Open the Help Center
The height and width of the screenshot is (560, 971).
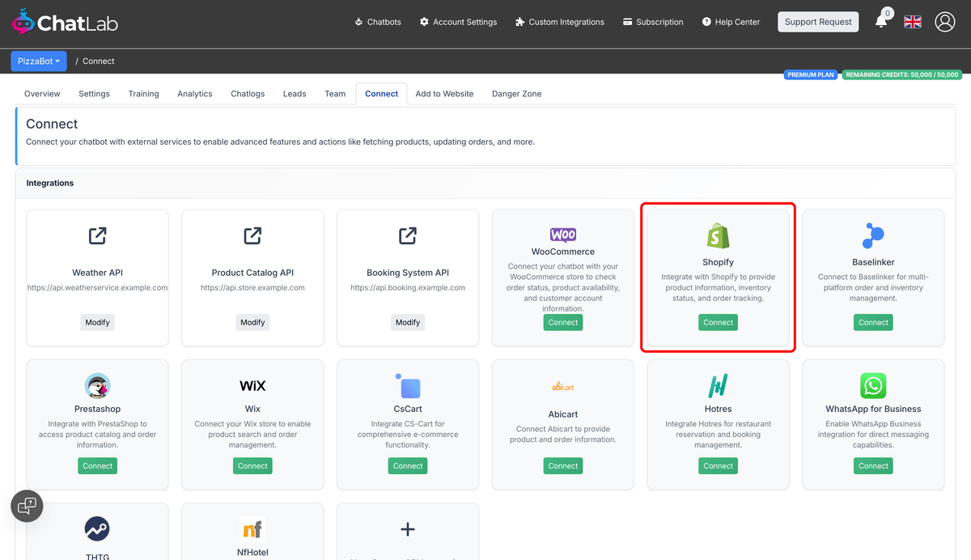pyautogui.click(x=731, y=22)
